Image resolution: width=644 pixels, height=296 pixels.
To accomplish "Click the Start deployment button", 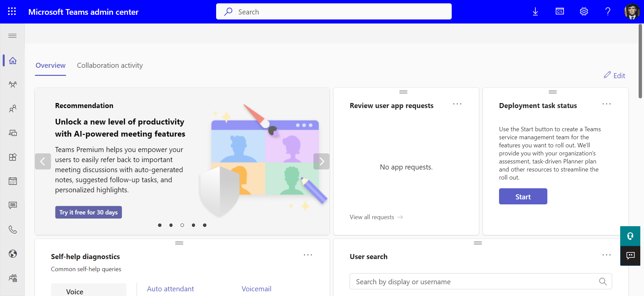I will pos(523,197).
